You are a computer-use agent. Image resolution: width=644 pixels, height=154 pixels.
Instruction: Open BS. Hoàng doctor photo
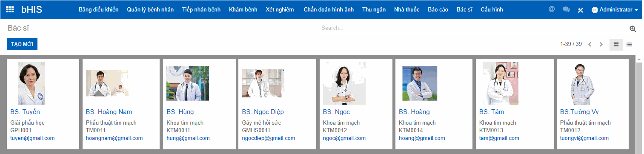coord(420,83)
